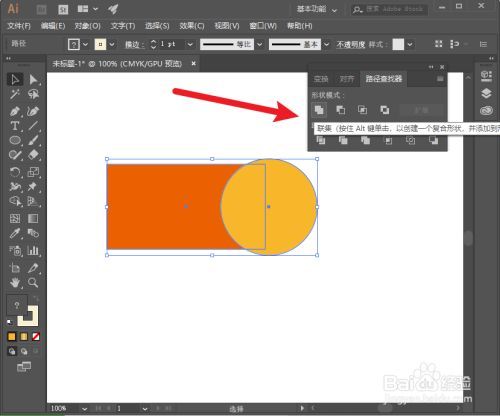Toggle the None fill slash swatch
Screen dimensions: 500x416
coord(36,337)
